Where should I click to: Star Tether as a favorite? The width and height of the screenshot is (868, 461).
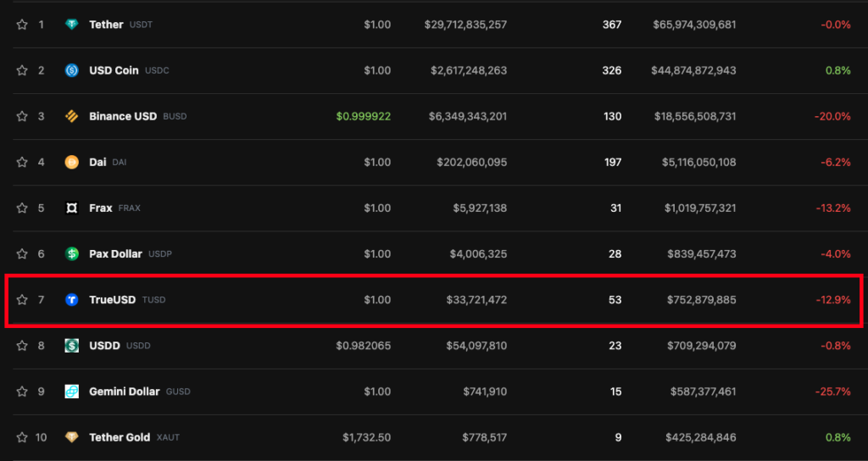tap(22, 25)
